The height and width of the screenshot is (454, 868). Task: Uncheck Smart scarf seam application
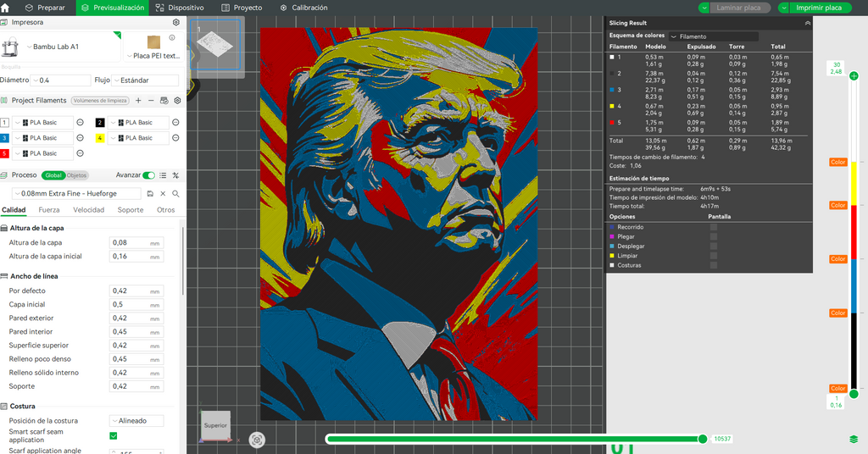[x=114, y=435]
